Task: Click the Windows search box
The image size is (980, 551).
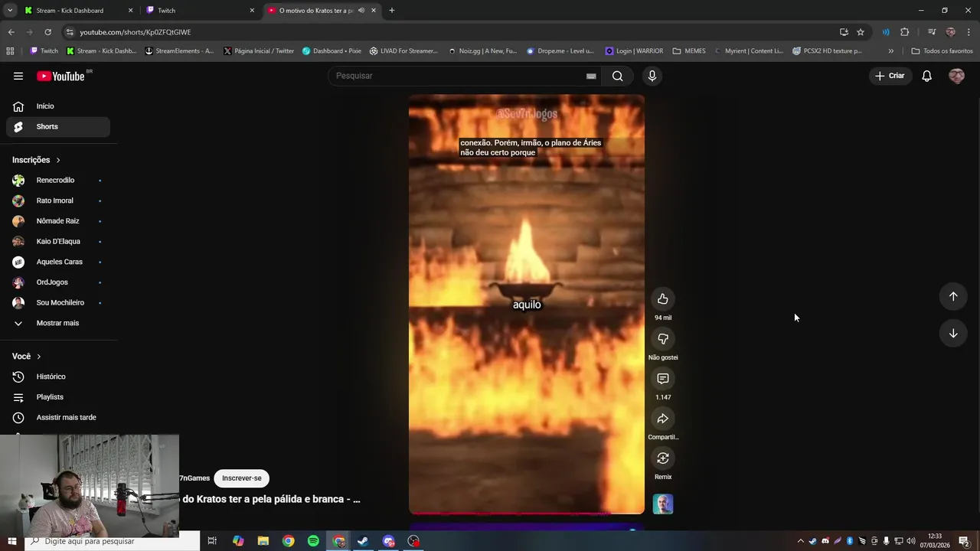Action: [x=112, y=541]
